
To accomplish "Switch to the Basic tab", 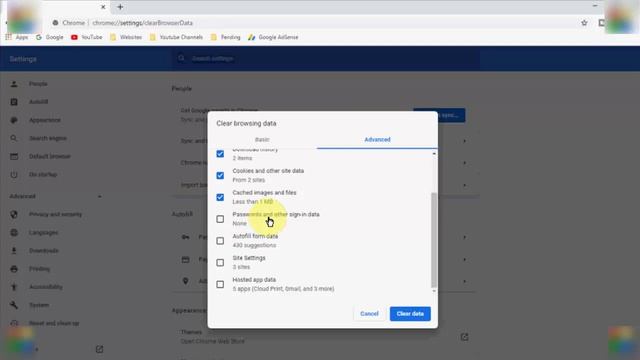I will [262, 140].
